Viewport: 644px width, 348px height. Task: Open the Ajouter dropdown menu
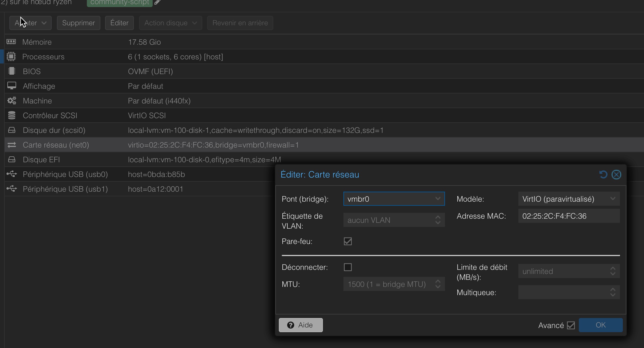coord(31,23)
